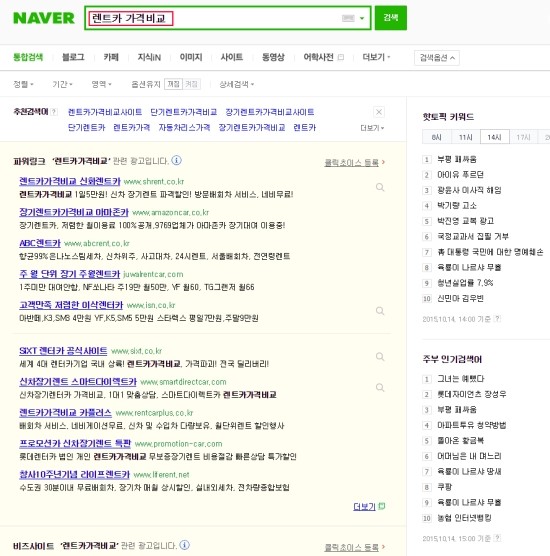The image size is (550, 556).
Task: Click popular keyword 쿠팡
Action: tap(445, 487)
